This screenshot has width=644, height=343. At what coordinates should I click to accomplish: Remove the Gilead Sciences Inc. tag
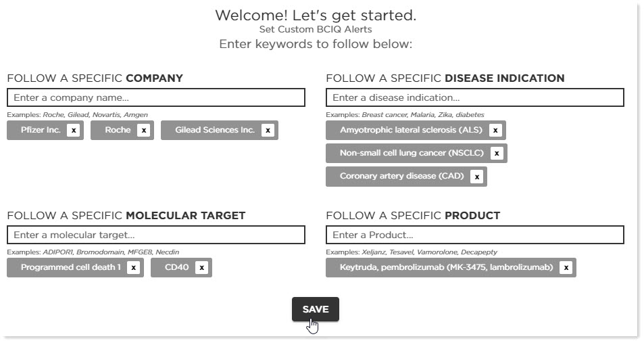coord(268,131)
